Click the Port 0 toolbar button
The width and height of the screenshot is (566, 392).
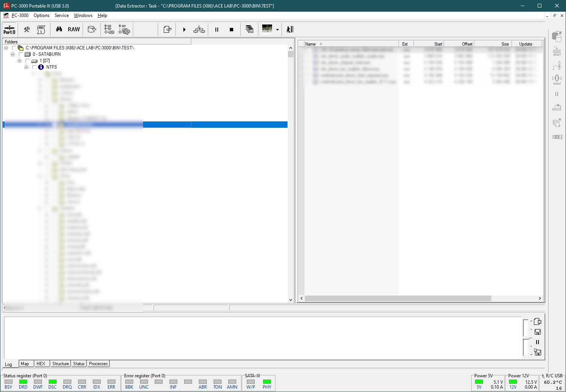[9, 29]
